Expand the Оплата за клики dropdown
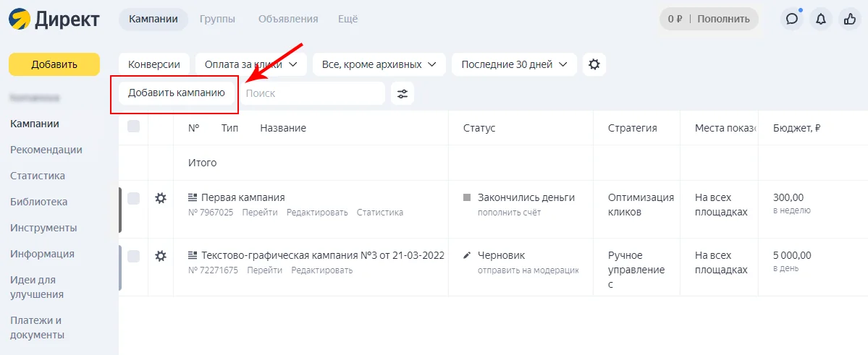 [251, 64]
